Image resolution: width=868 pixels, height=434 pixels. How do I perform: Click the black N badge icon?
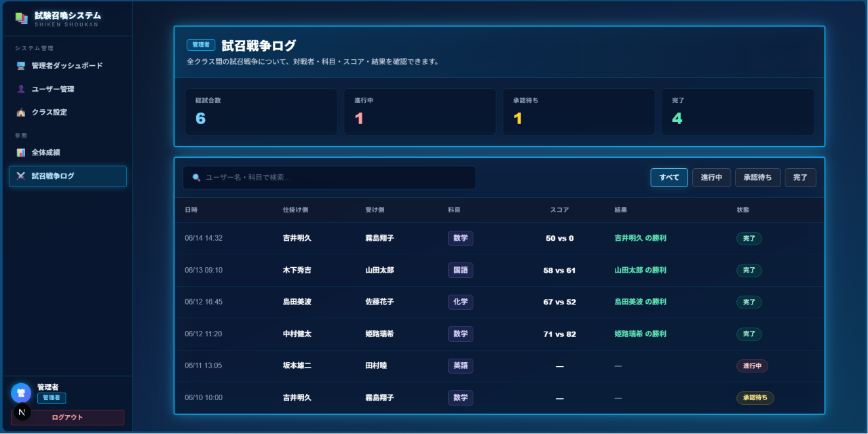pos(22,412)
